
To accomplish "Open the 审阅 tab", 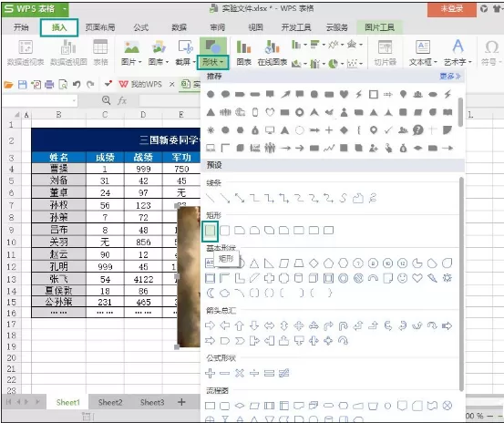I will [x=218, y=27].
